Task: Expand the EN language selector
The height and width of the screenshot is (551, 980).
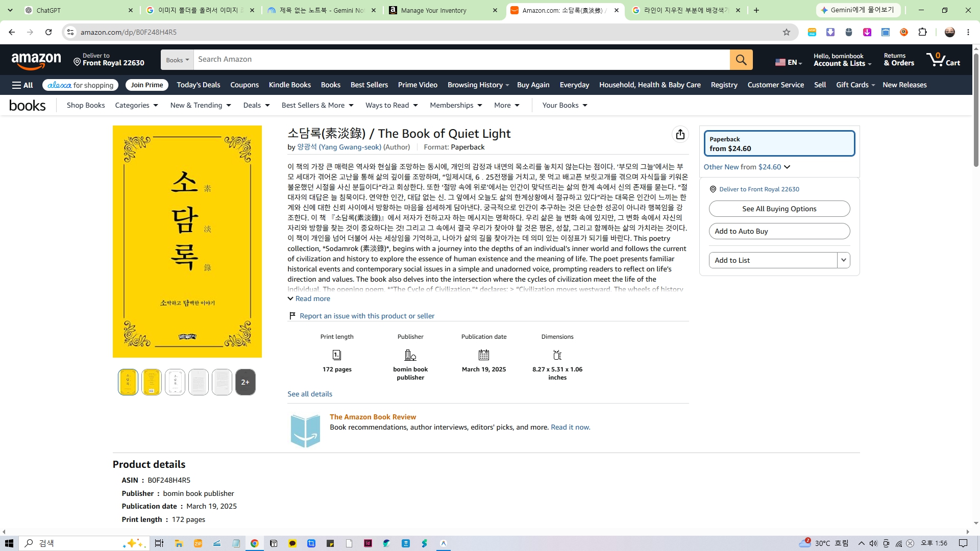Action: click(x=789, y=62)
